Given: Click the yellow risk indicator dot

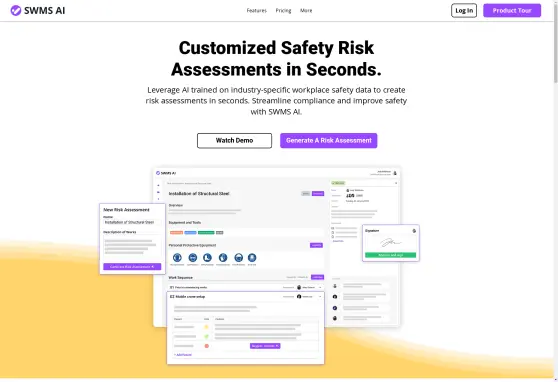Looking at the screenshot, I should (206, 327).
